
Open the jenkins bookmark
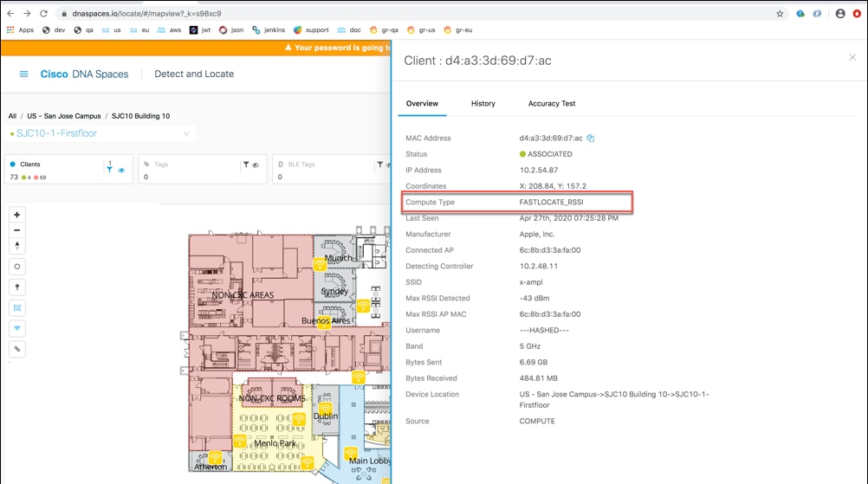tap(269, 29)
